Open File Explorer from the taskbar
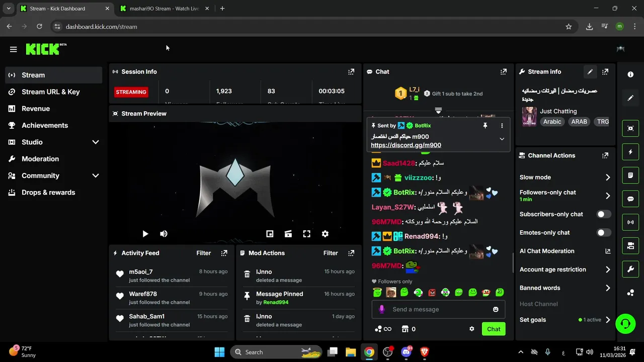The height and width of the screenshot is (362, 644). tap(351, 352)
